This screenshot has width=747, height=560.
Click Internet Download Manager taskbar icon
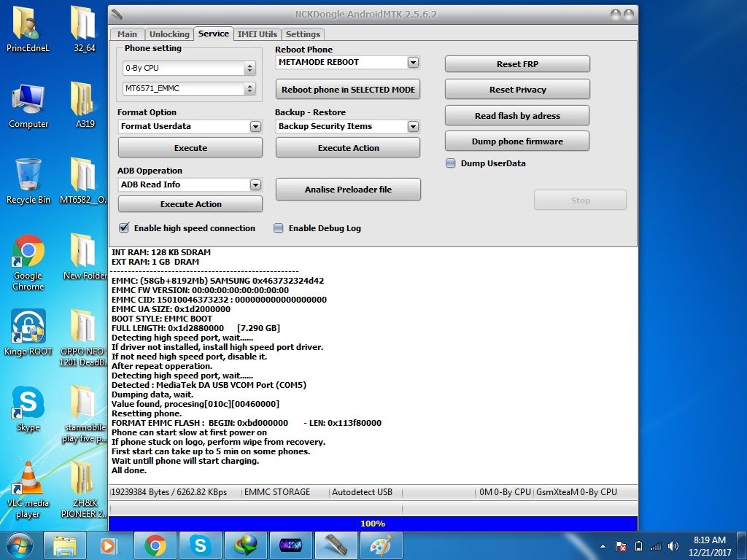pos(245,545)
